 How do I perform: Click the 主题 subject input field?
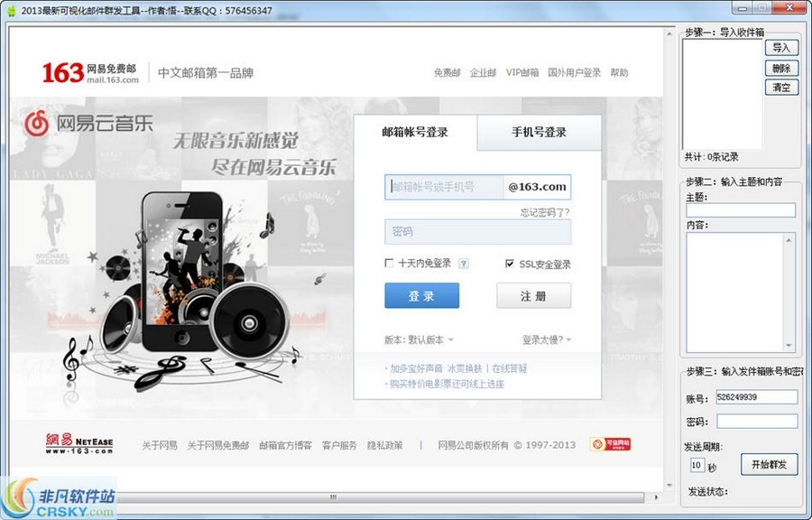[x=741, y=210]
